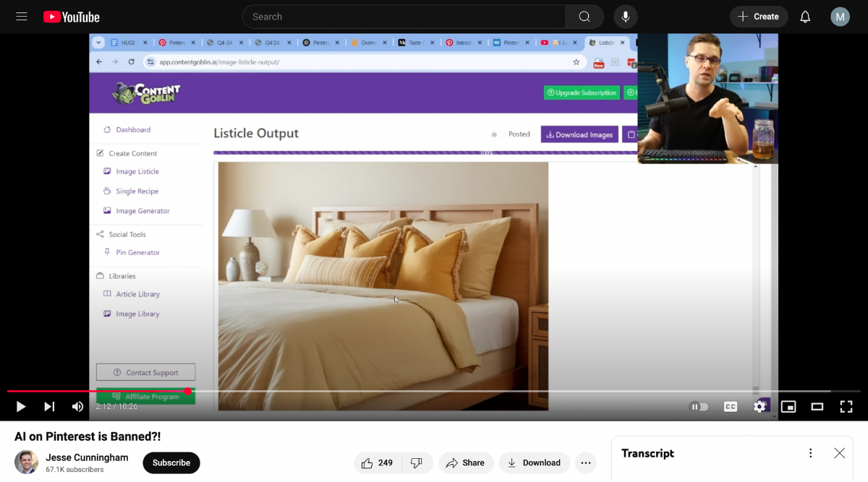Viewport: 868px width, 482px height.
Task: Focus the YouTube Search box
Action: pyautogui.click(x=404, y=17)
